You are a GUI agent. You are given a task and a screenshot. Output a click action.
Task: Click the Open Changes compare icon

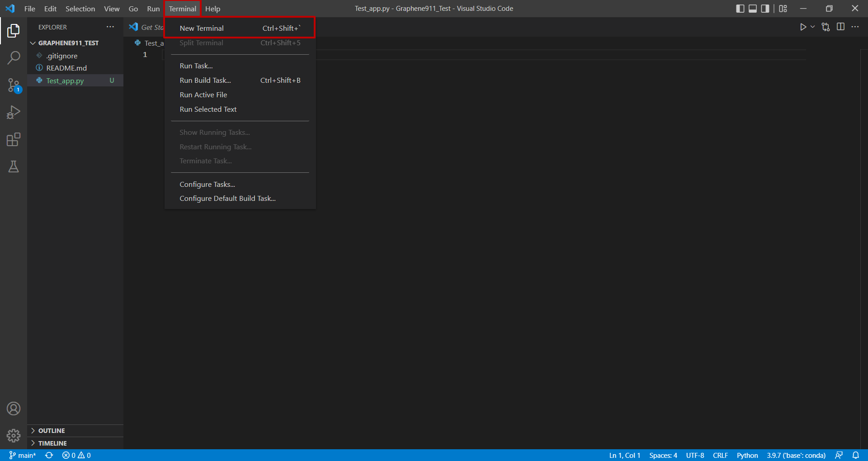(x=826, y=27)
